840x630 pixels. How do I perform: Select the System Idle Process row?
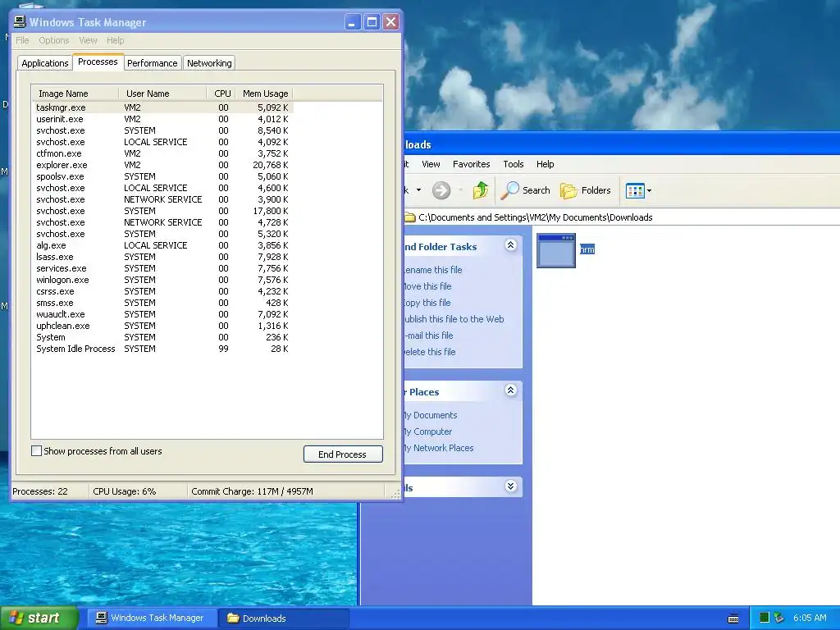162,349
